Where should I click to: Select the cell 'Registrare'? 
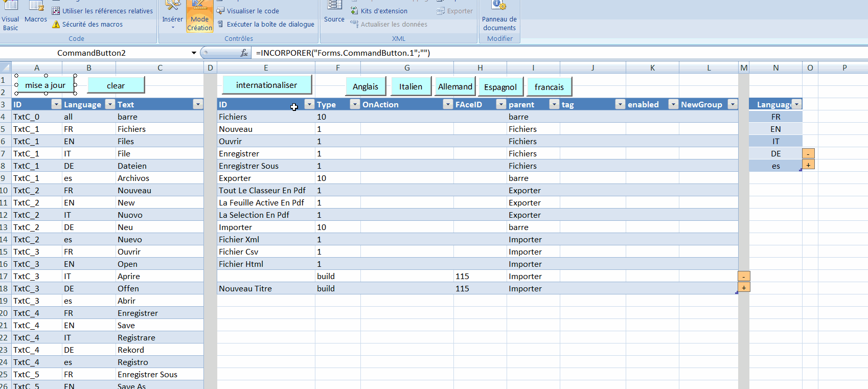(x=159, y=337)
